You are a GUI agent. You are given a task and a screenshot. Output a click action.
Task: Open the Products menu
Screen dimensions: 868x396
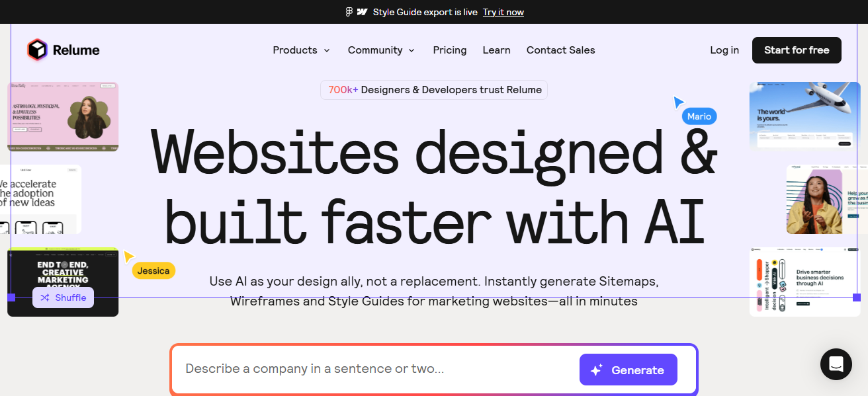pyautogui.click(x=301, y=50)
